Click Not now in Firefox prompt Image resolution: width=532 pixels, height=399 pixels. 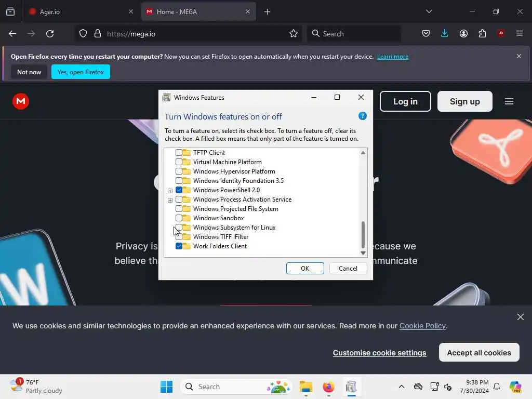[x=29, y=72]
